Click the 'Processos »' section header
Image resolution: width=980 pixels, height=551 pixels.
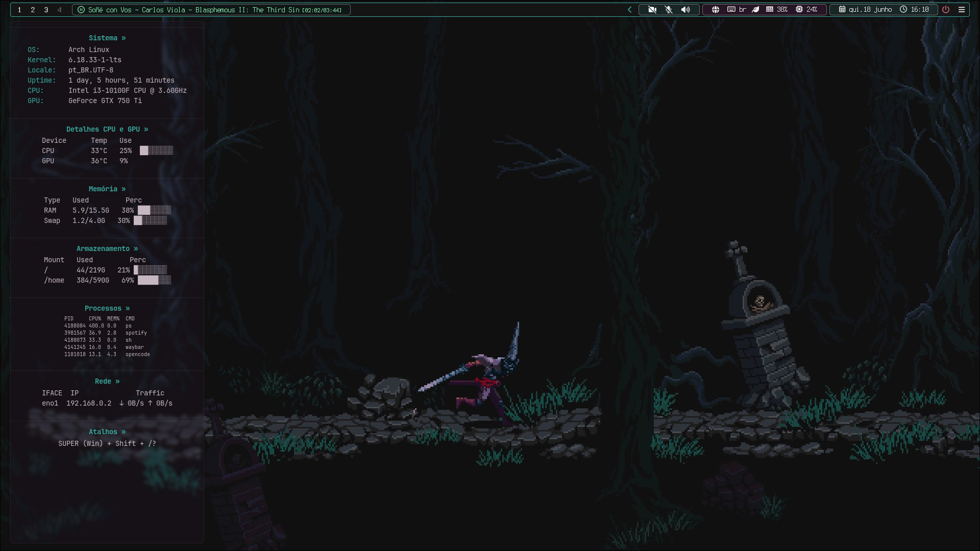(107, 308)
